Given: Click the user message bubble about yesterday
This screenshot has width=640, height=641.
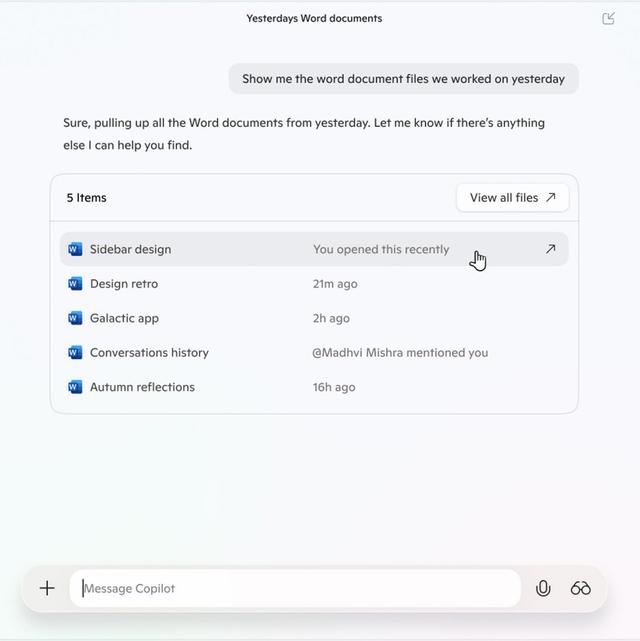Looking at the screenshot, I should [x=403, y=78].
